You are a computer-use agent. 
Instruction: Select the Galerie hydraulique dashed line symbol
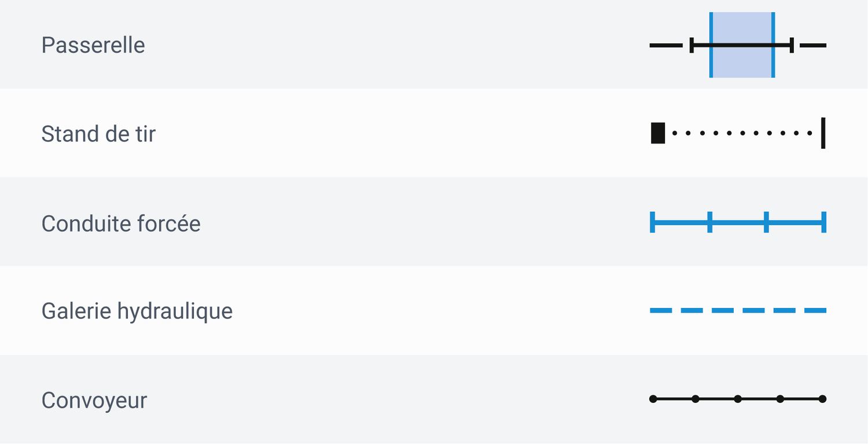point(738,311)
